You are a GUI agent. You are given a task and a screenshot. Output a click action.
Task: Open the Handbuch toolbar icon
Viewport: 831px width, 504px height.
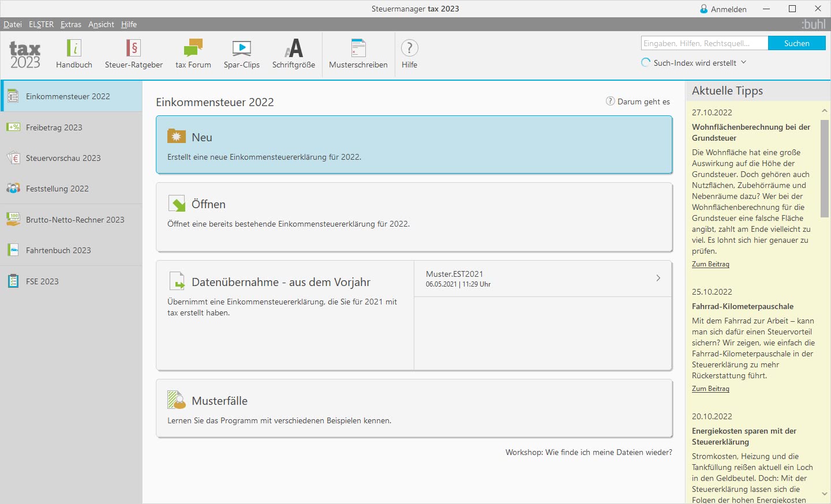tap(74, 48)
